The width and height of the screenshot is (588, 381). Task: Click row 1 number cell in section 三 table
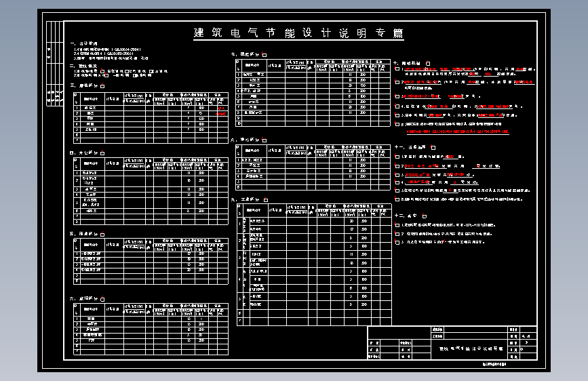(x=77, y=108)
